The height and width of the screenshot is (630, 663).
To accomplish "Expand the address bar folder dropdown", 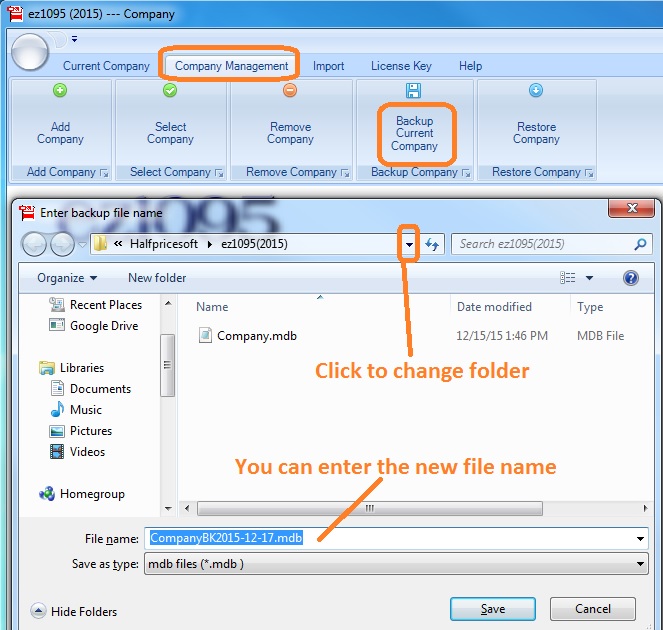I will (x=409, y=244).
